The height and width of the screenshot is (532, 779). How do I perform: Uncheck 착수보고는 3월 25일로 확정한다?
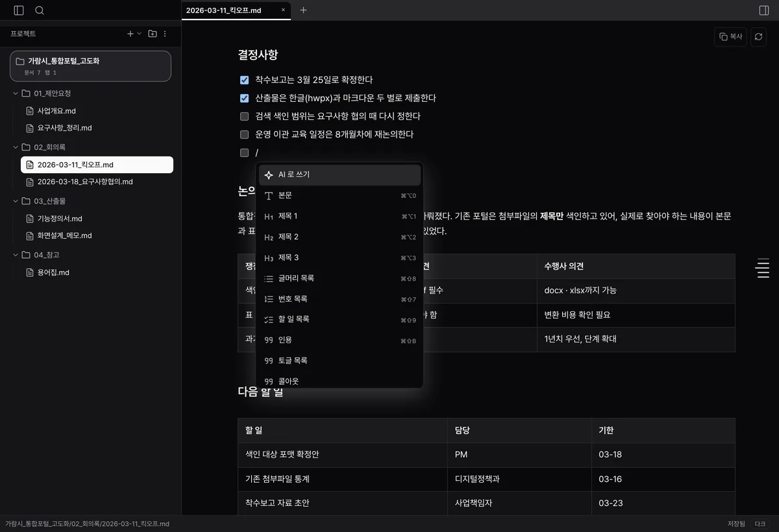245,80
